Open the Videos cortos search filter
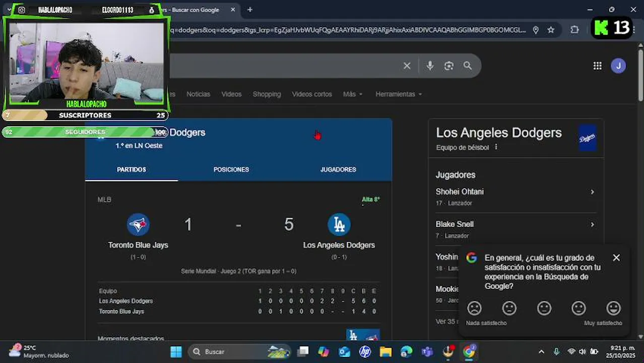This screenshot has height=363, width=644. click(x=312, y=94)
